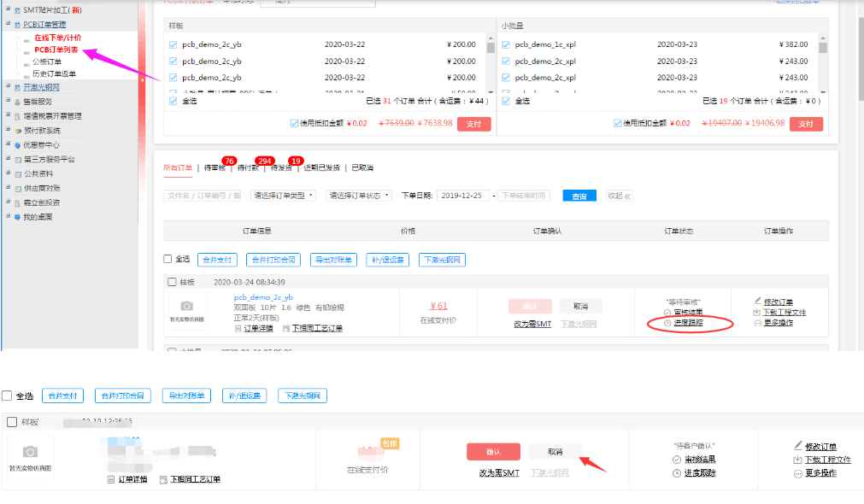Click the clock icon beside the circled 进度跟踪
This screenshot has width=864, height=504.
[x=653, y=323]
